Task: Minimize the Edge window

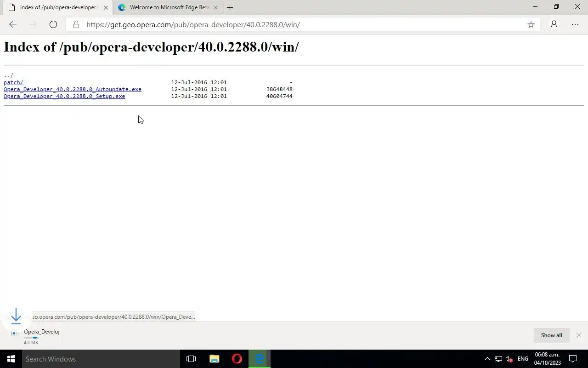Action: 535,7
